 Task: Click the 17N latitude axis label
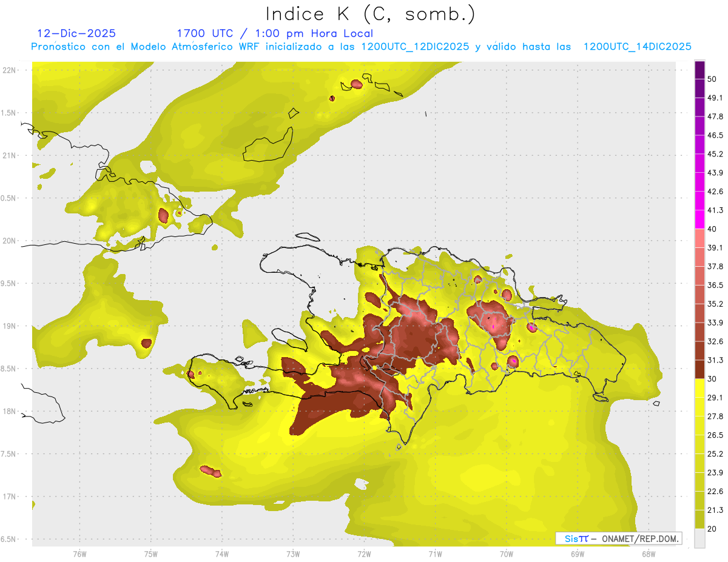(x=11, y=497)
